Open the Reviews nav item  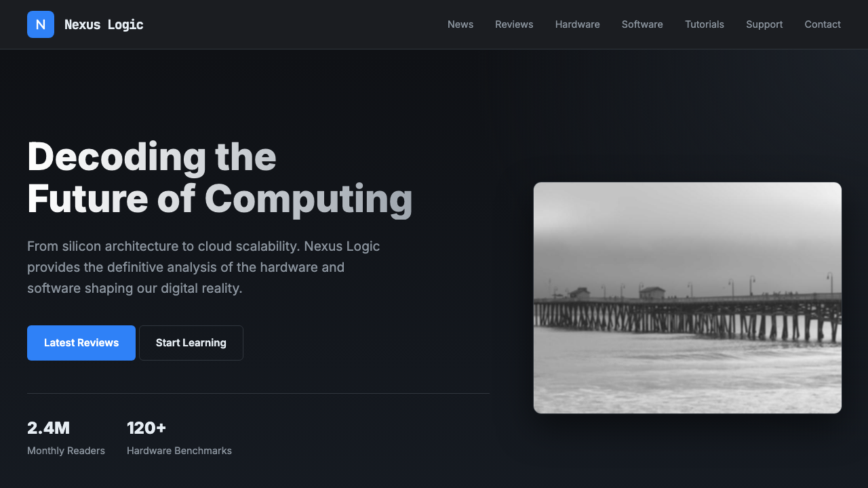(x=514, y=24)
